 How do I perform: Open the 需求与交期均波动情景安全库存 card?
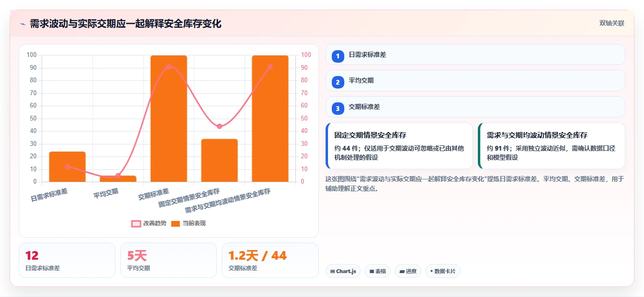click(552, 146)
